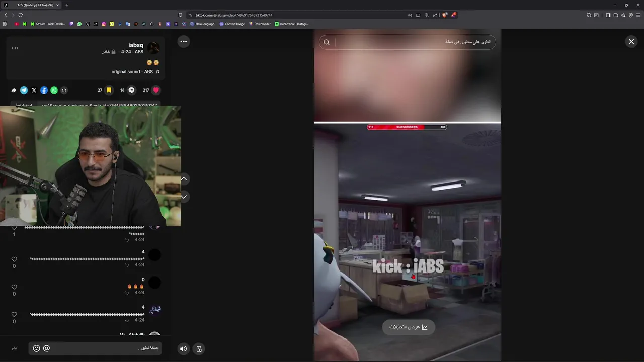Screen dimensions: 644x362
Task: Open the iabsq username link
Action: point(136,45)
